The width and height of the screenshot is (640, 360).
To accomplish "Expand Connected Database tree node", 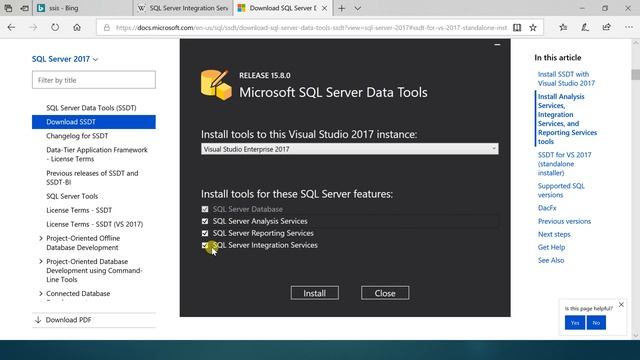I will click(41, 293).
